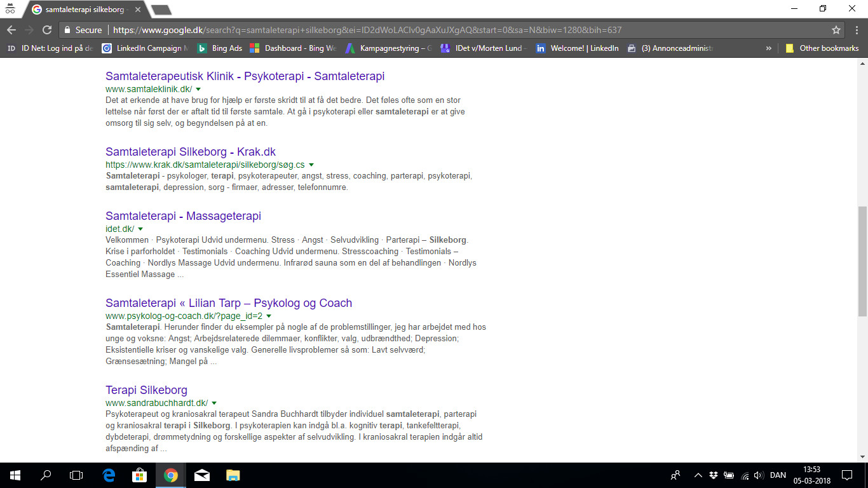Expand the dropdown arrow next to www.samtaleklinik.dk
868x488 pixels.
click(x=198, y=89)
